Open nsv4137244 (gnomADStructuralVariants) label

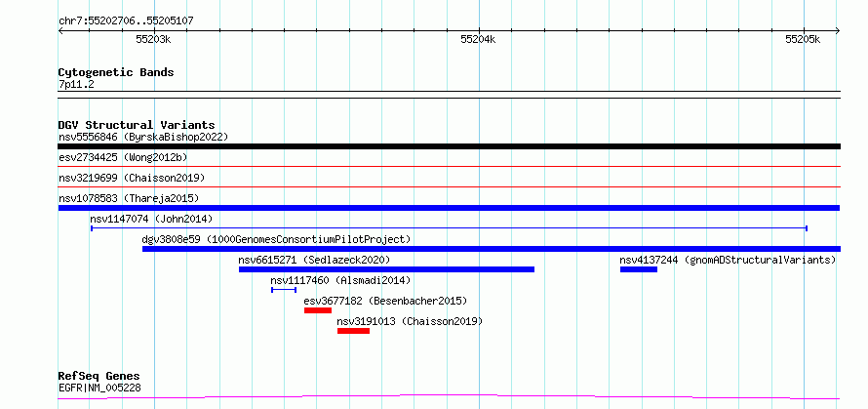(728, 260)
